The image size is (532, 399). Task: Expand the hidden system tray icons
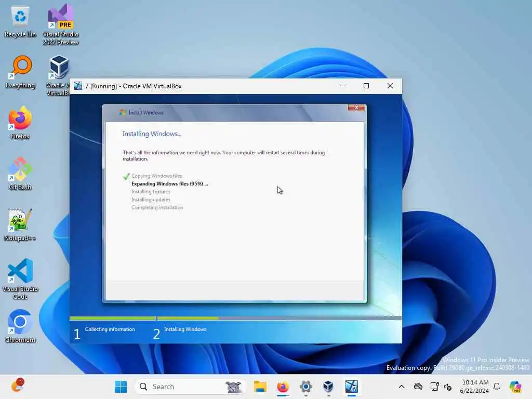pos(402,387)
